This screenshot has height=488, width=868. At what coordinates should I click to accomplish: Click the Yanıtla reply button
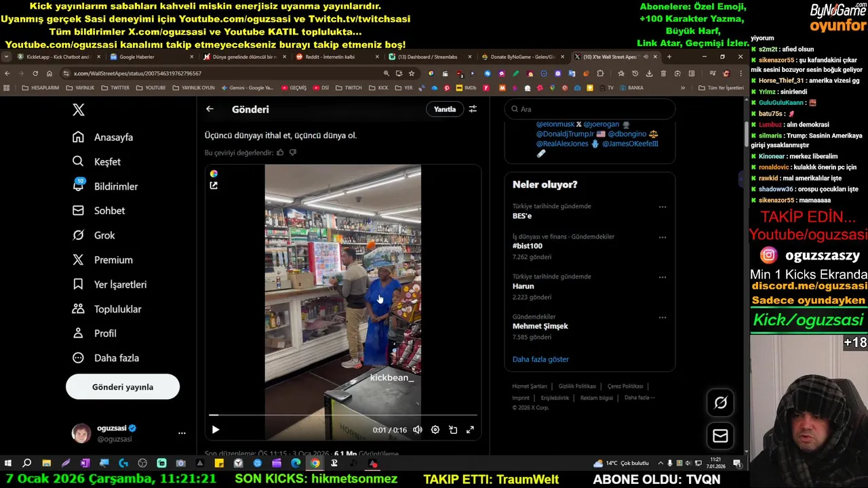click(x=445, y=109)
